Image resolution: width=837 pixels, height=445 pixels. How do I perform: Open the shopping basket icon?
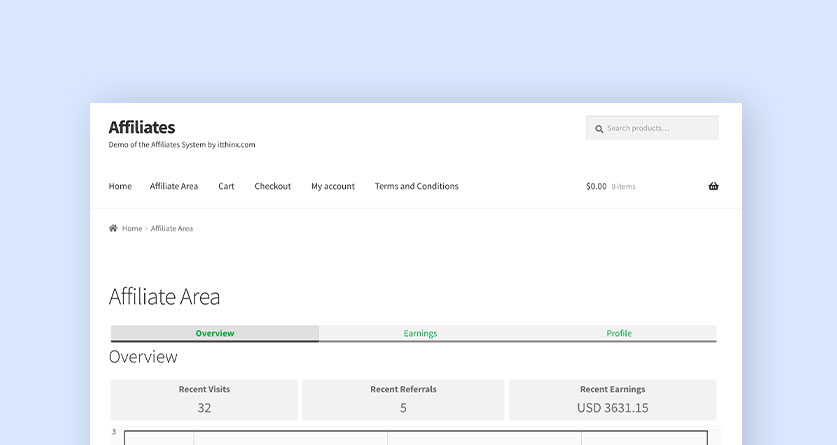tap(713, 186)
